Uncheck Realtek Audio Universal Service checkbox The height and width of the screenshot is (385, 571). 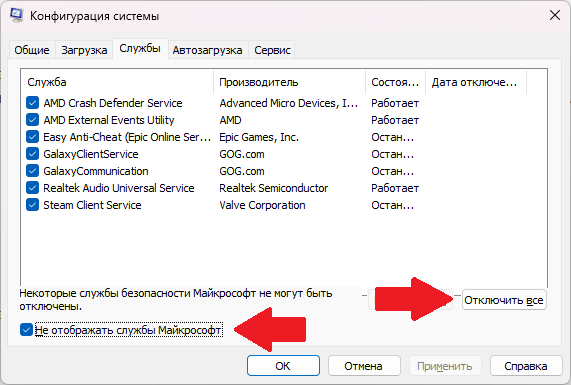[x=32, y=188]
